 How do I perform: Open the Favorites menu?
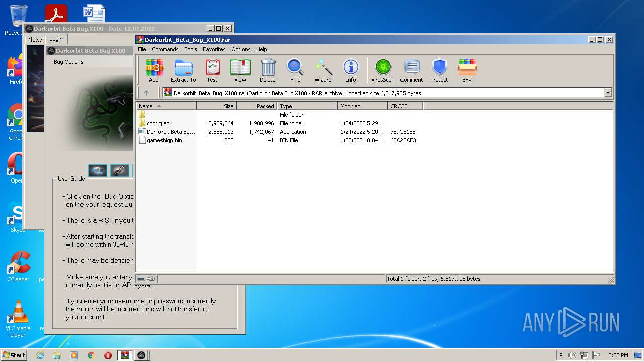pos(214,49)
